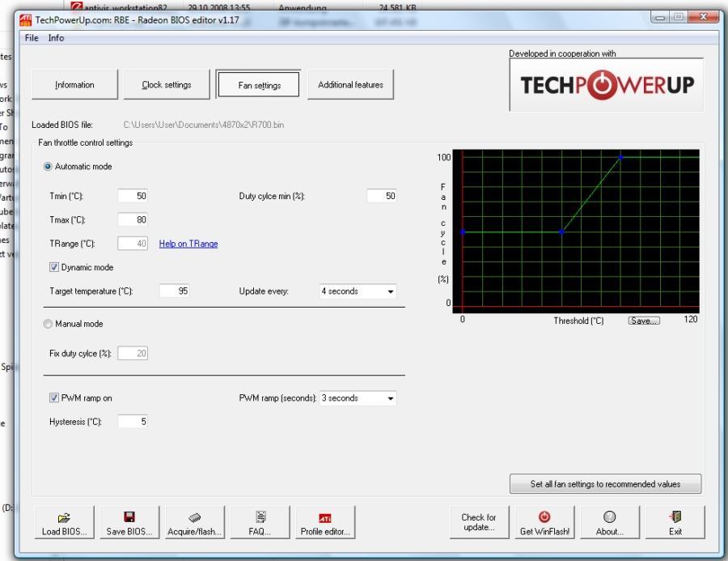Click the Tmax temperature field
This screenshot has height=561, width=728.
[133, 219]
